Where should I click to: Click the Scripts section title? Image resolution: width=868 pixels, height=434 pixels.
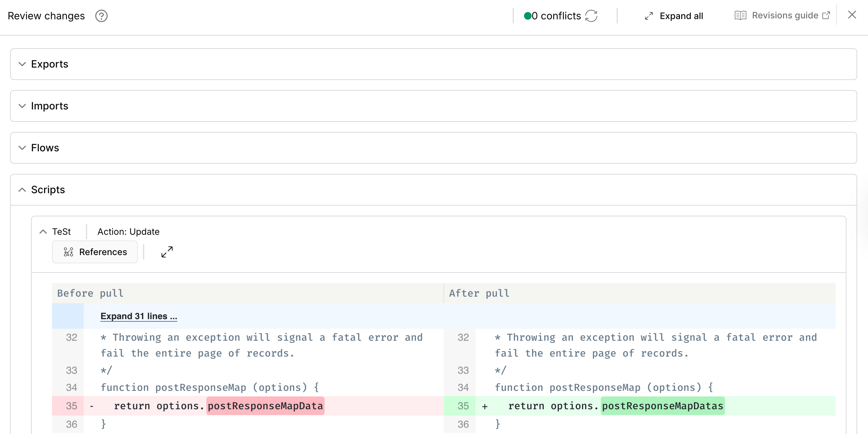(x=48, y=189)
